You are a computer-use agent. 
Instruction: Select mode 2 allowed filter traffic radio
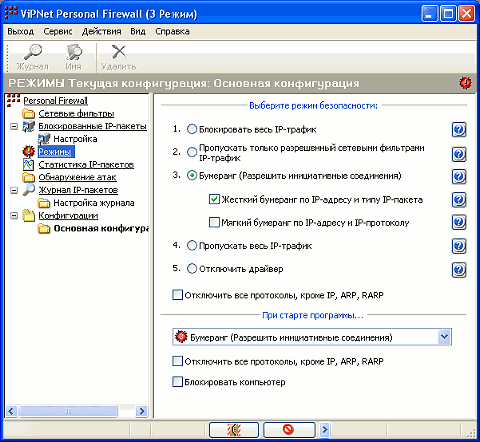tap(192, 152)
